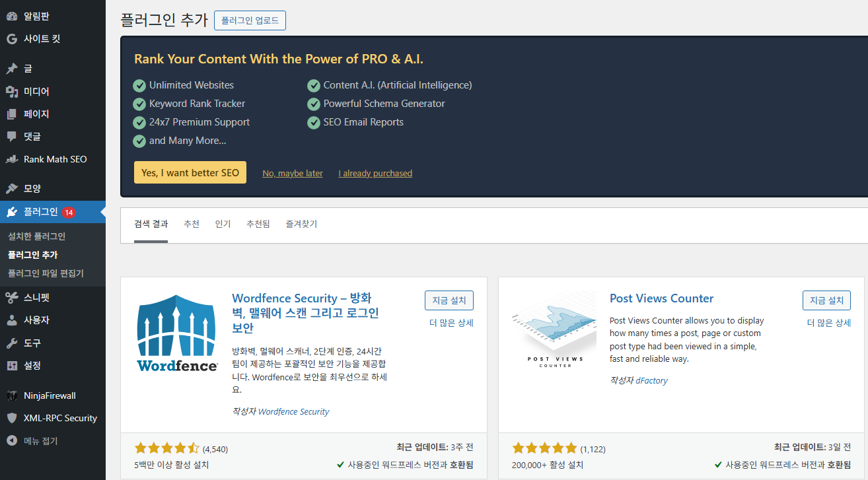Image resolution: width=868 pixels, height=480 pixels.
Task: Click the I already purchased link
Action: pyautogui.click(x=375, y=173)
